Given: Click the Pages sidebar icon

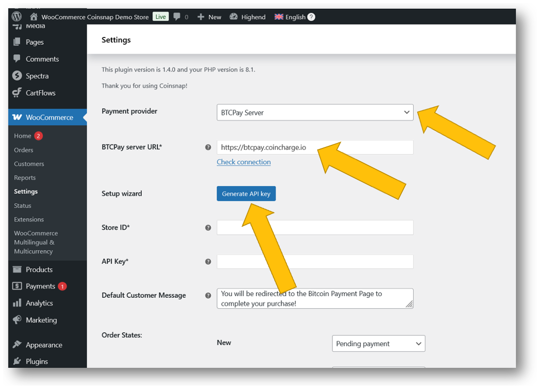Looking at the screenshot, I should click(16, 42).
